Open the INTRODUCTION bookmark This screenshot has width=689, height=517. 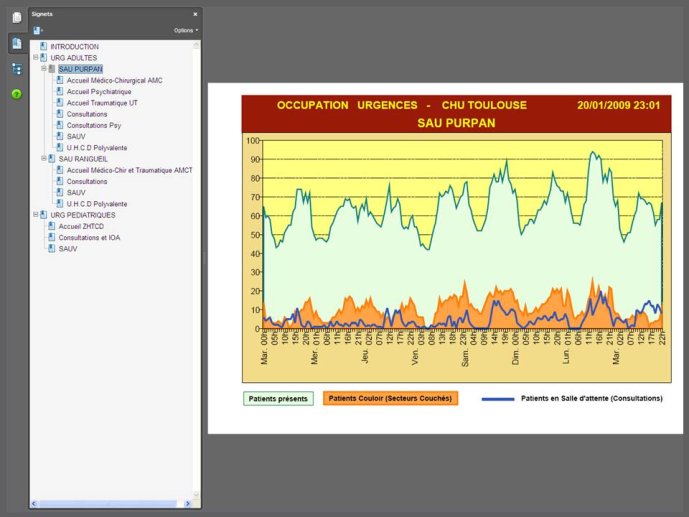coord(74,47)
